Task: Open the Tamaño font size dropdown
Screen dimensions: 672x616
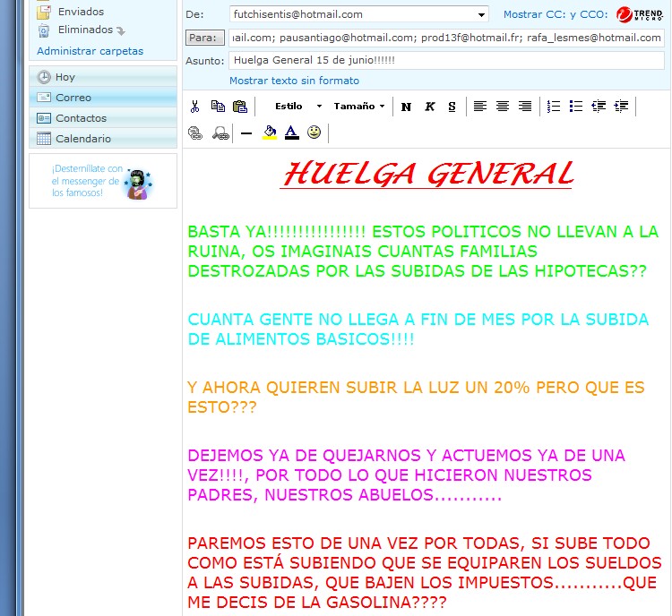Action: (358, 106)
